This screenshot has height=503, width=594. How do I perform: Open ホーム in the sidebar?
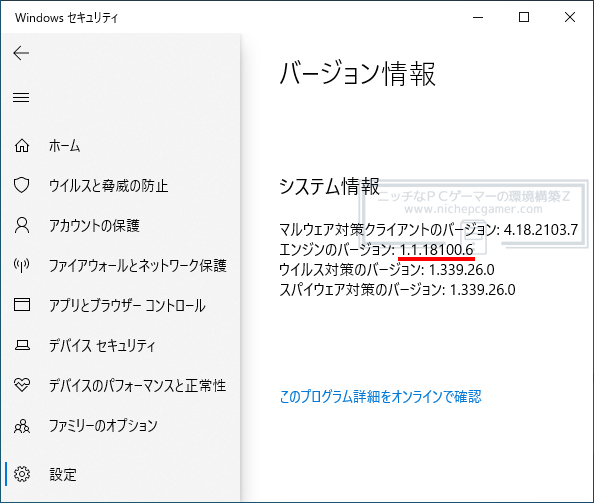64,146
